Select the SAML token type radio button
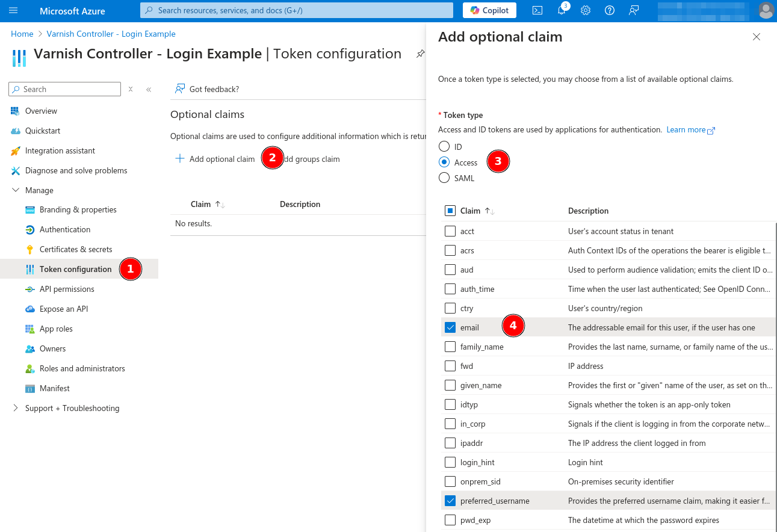This screenshot has width=777, height=532. pos(444,178)
